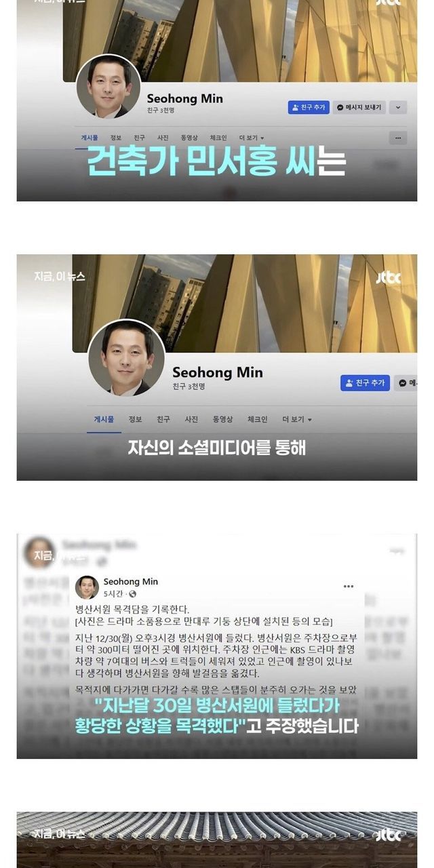Click the small avatar beside the post author name
This screenshot has width=434, height=868.
87,587
